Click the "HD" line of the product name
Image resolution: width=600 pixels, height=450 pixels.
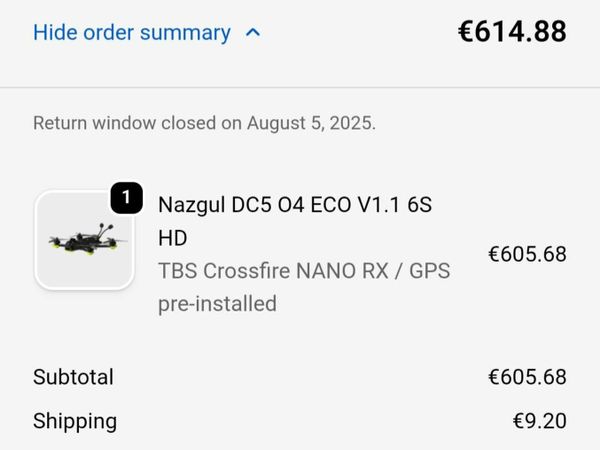click(x=172, y=237)
